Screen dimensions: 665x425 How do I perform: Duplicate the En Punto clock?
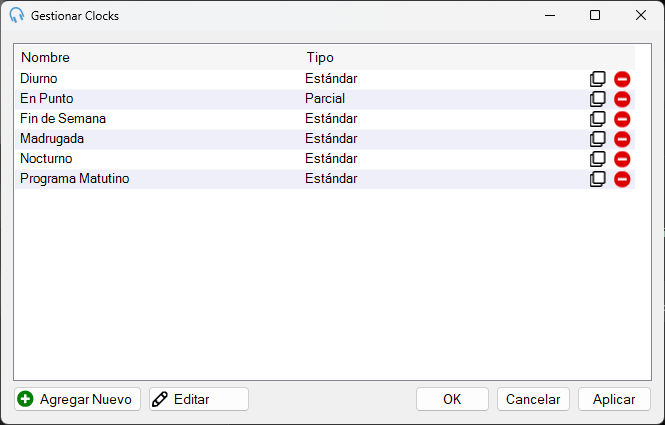coord(598,99)
